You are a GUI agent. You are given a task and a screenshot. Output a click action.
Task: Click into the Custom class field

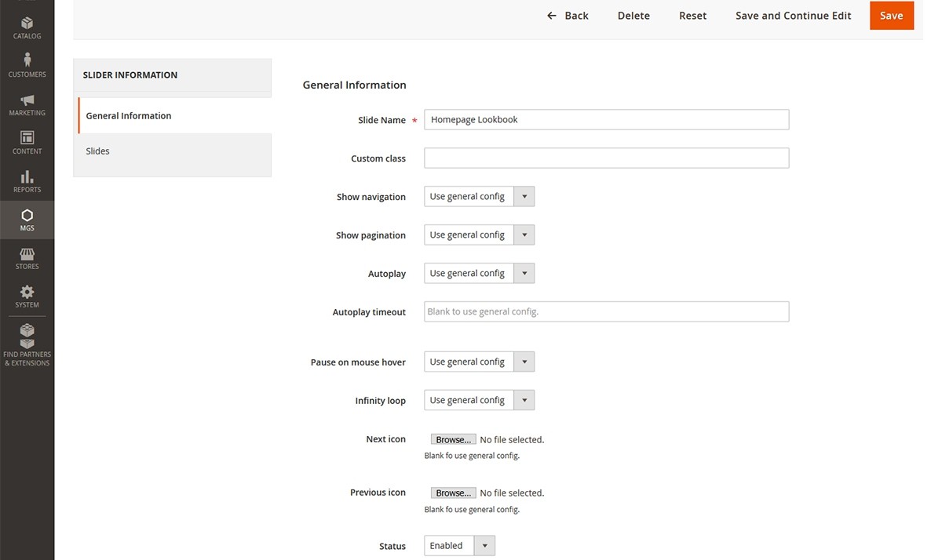(x=606, y=158)
